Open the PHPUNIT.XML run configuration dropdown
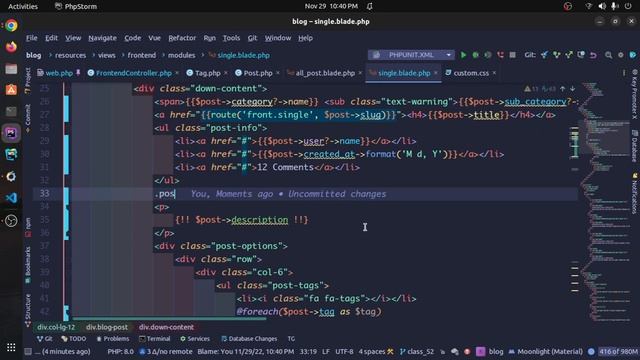The height and width of the screenshot is (360, 640). pos(411,55)
